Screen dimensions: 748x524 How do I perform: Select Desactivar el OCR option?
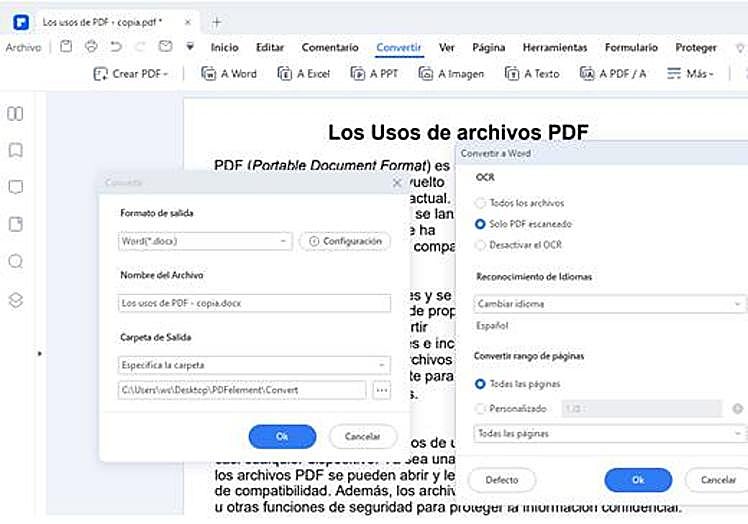[x=481, y=244]
